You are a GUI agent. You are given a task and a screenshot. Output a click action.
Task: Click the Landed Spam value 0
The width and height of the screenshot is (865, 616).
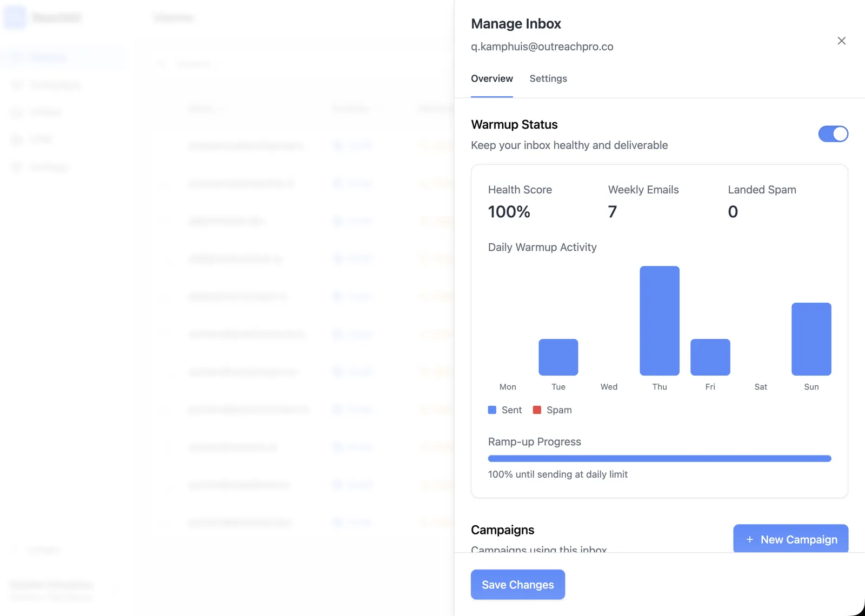pyautogui.click(x=733, y=212)
